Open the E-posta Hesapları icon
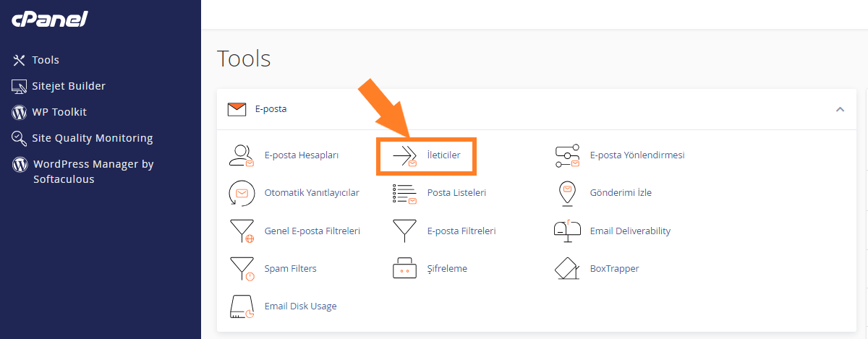Screen dimensions: 868x339 [x=241, y=155]
